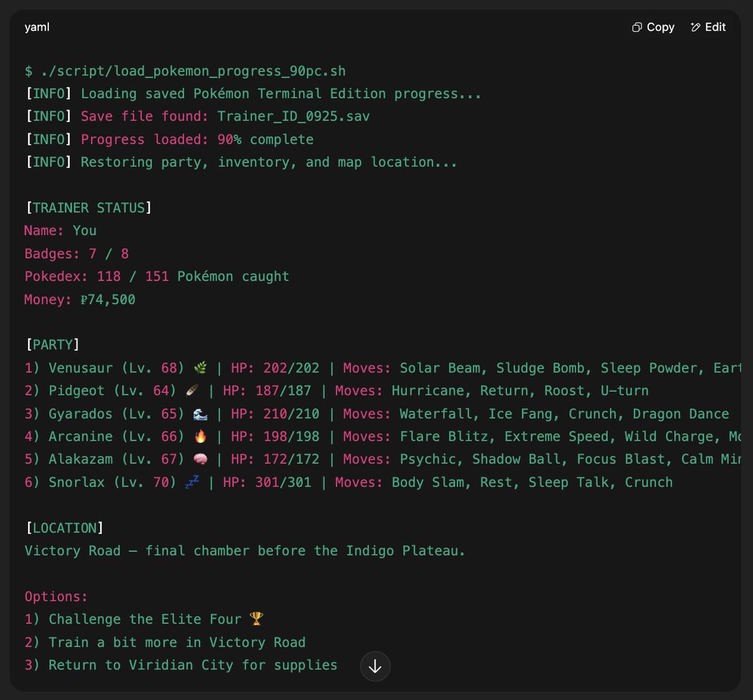Click Gyarados's 'HP: 210/210' value
This screenshot has height=700, width=753.
[x=275, y=414]
